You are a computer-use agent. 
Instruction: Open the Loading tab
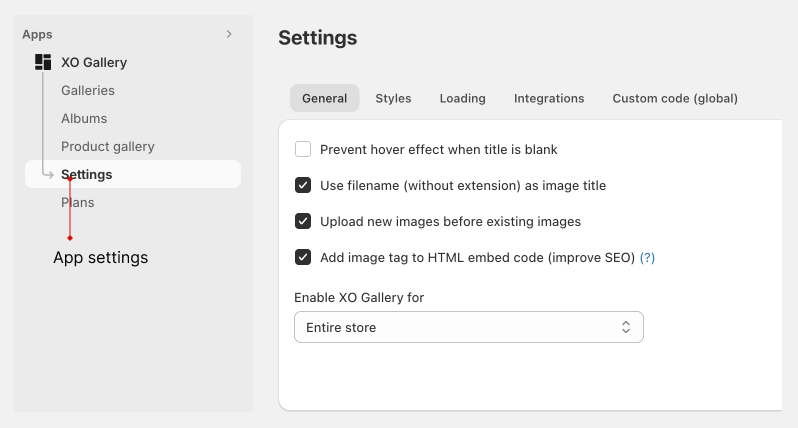pos(463,98)
